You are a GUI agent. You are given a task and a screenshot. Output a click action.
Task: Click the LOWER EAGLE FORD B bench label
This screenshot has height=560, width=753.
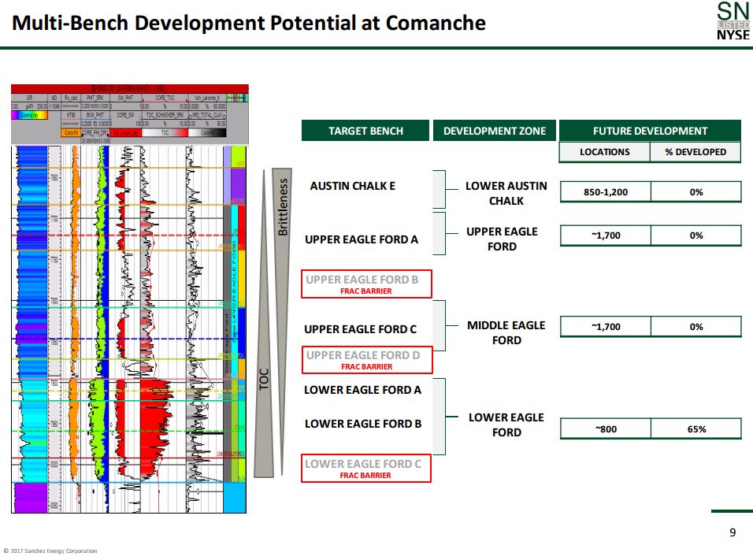(x=362, y=424)
